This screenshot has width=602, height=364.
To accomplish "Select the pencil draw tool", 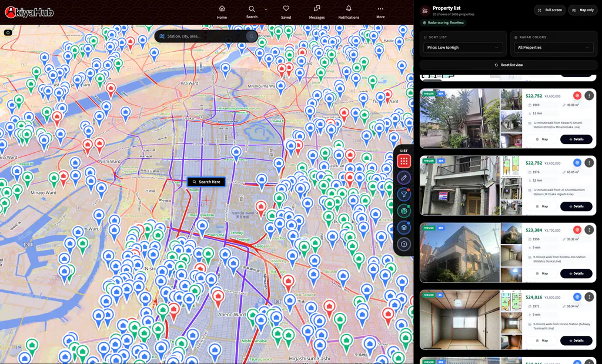I will click(x=403, y=178).
